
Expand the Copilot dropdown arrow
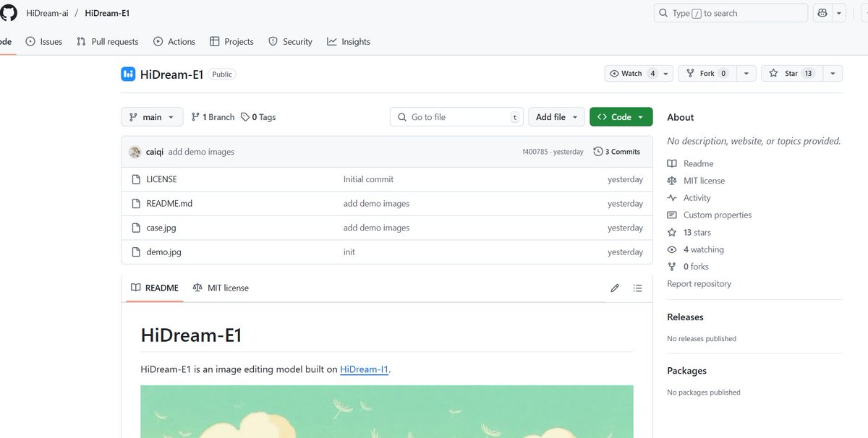coord(839,13)
